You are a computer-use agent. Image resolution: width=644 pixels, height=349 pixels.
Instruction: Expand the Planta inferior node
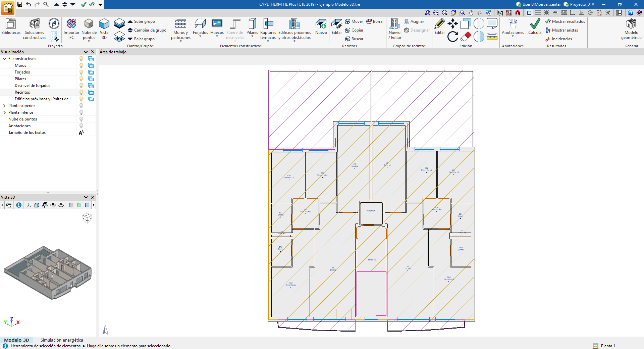coord(5,112)
